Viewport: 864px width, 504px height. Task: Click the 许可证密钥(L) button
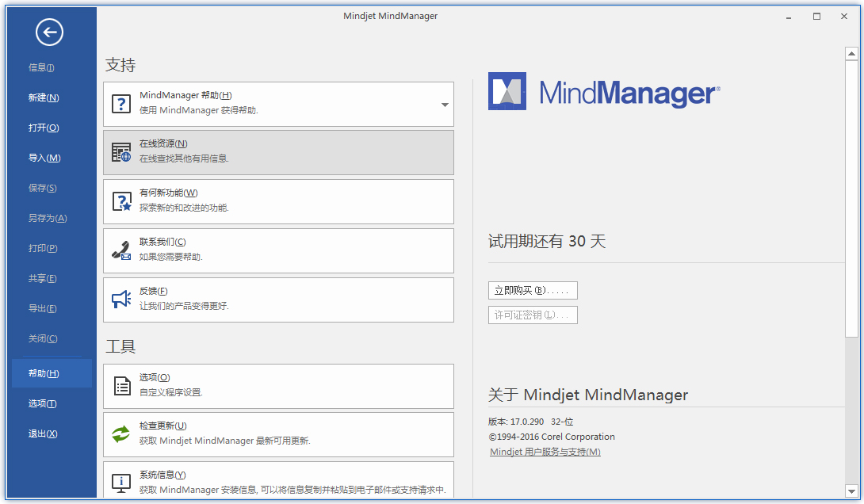tap(533, 315)
